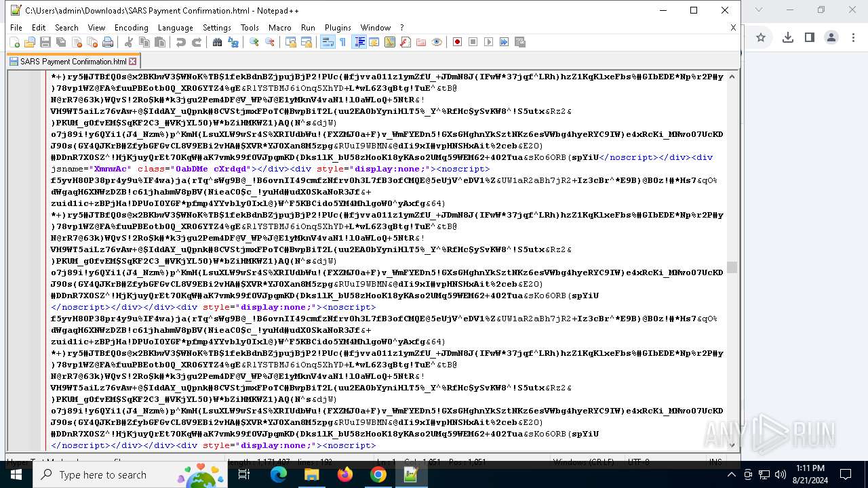Bookmark page with Chrome star icon
The image size is (868, 488).
761,37
